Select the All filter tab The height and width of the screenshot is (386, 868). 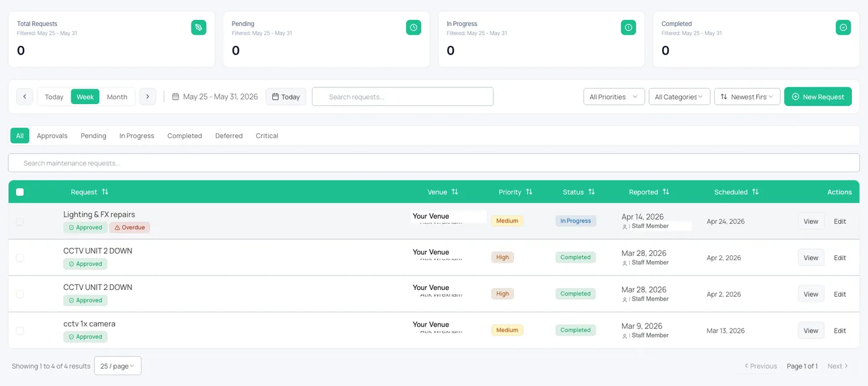[20, 136]
